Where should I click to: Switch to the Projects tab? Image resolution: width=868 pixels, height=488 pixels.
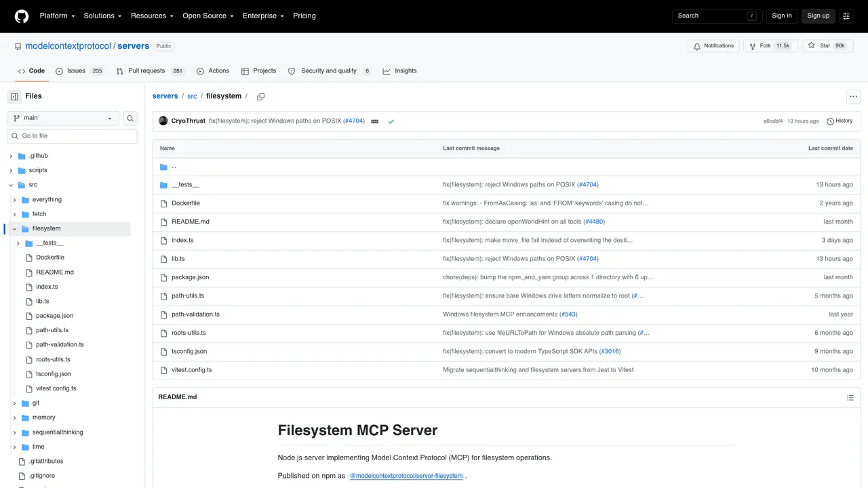click(x=259, y=70)
